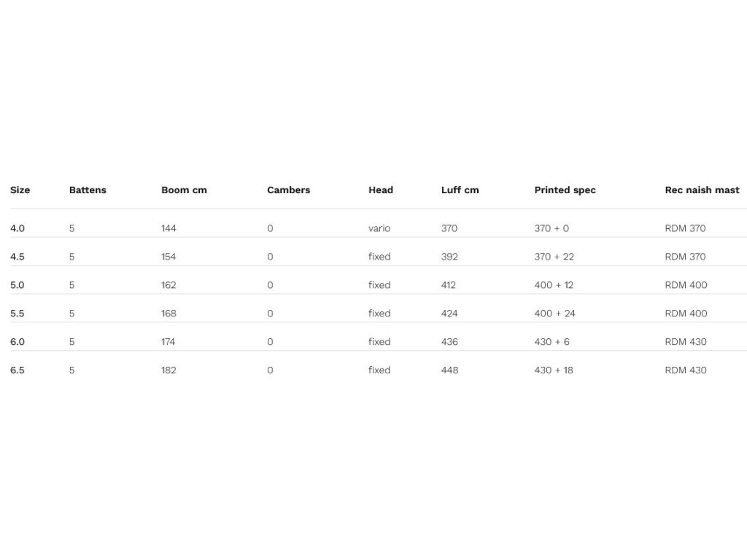Click the printed spec 400 + 24
Viewport: 747px width, 560px height.
tap(554, 314)
